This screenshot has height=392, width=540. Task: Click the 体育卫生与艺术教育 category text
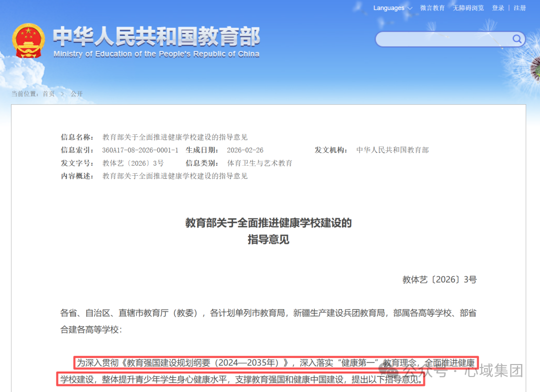259,163
